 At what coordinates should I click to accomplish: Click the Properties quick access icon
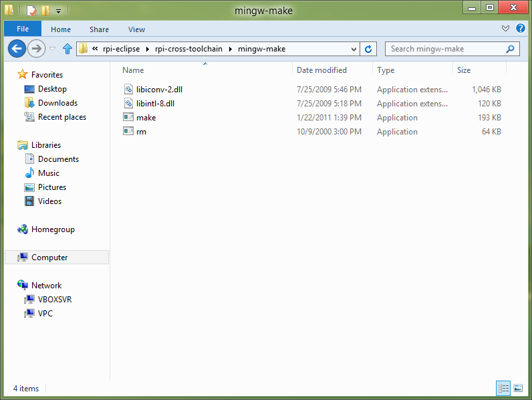[31, 11]
